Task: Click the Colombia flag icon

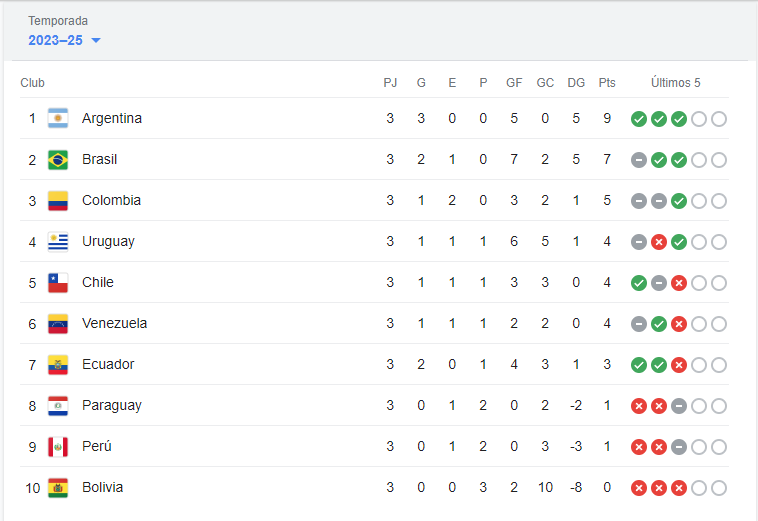Action: click(x=58, y=201)
